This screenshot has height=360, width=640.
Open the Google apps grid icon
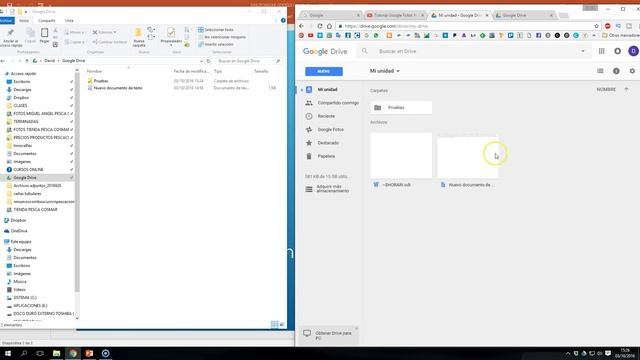[x=602, y=51]
